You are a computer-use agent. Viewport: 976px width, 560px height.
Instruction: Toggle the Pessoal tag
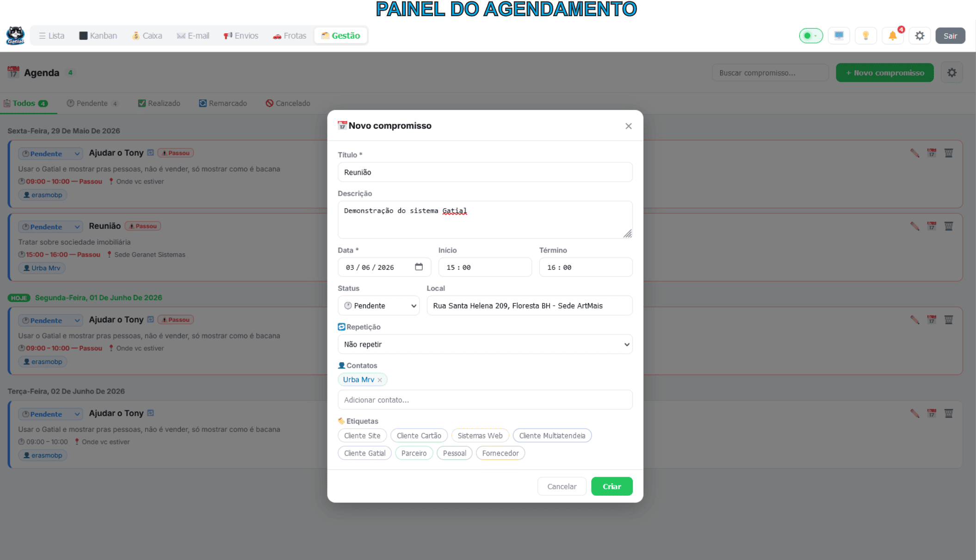coord(455,453)
